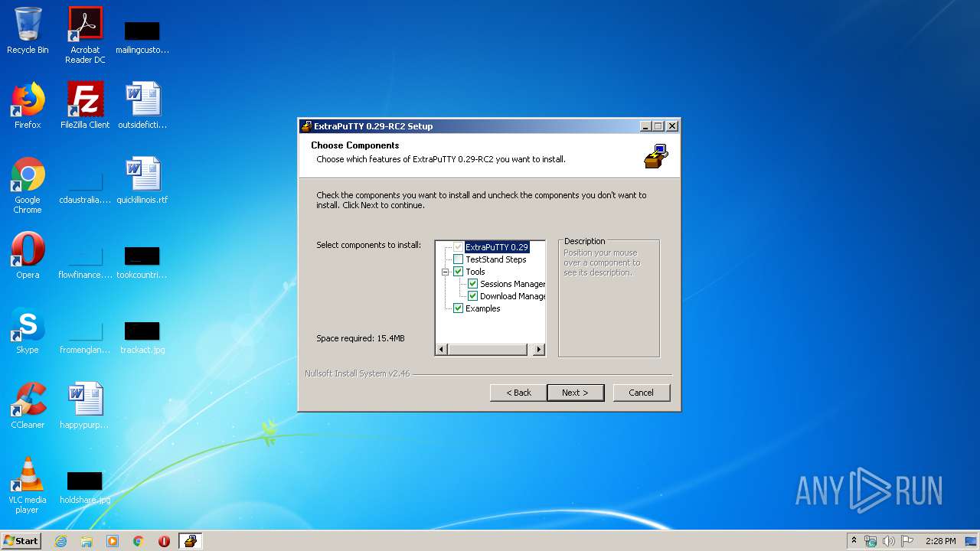Open the Action Center flag icon
Screen dimensions: 980x551
coord(907,541)
